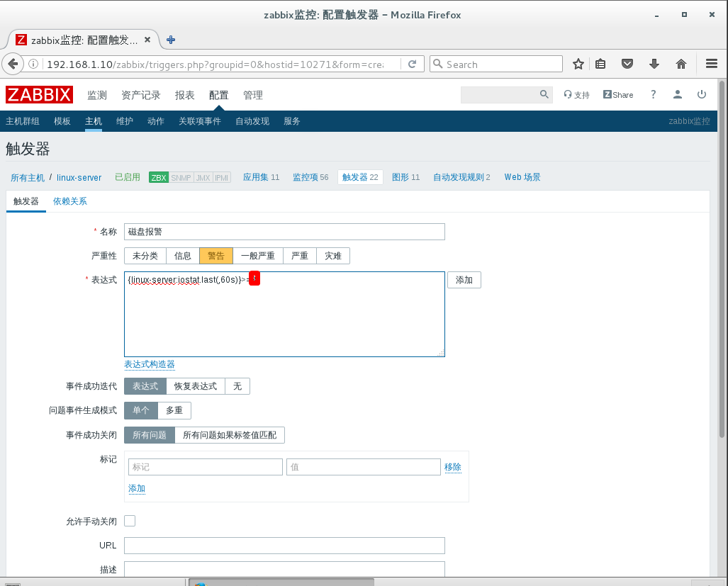Viewport: 728px width, 586px height.
Task: Go to 服务 submenu
Action: pyautogui.click(x=292, y=121)
